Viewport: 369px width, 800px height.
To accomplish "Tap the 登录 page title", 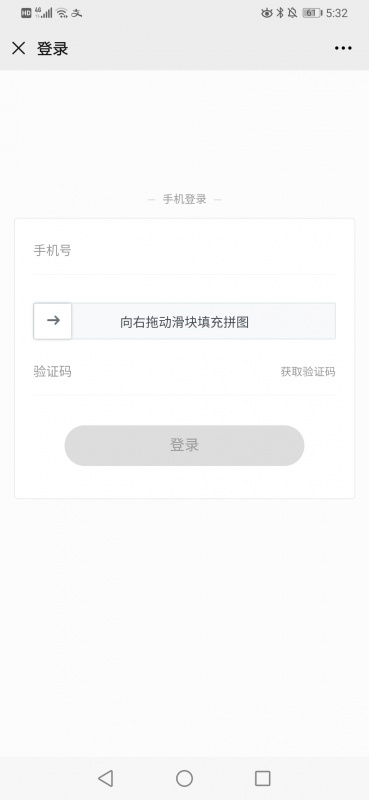I will tap(52, 49).
